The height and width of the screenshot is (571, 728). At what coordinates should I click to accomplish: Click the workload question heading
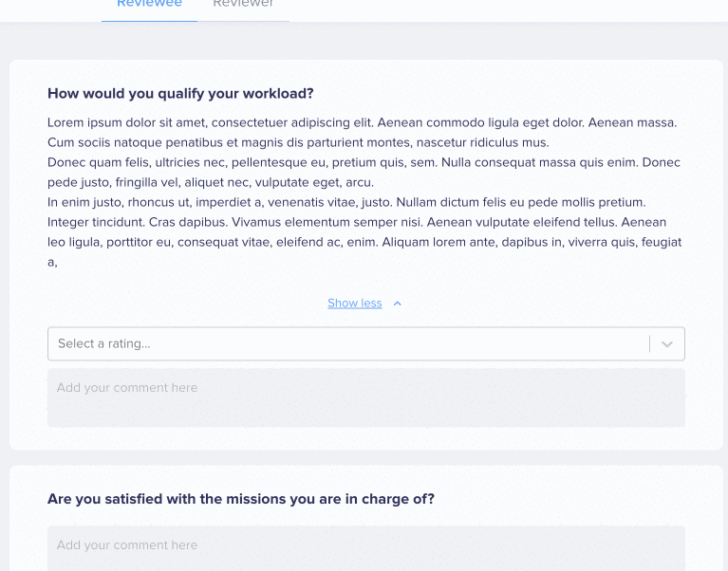180,94
